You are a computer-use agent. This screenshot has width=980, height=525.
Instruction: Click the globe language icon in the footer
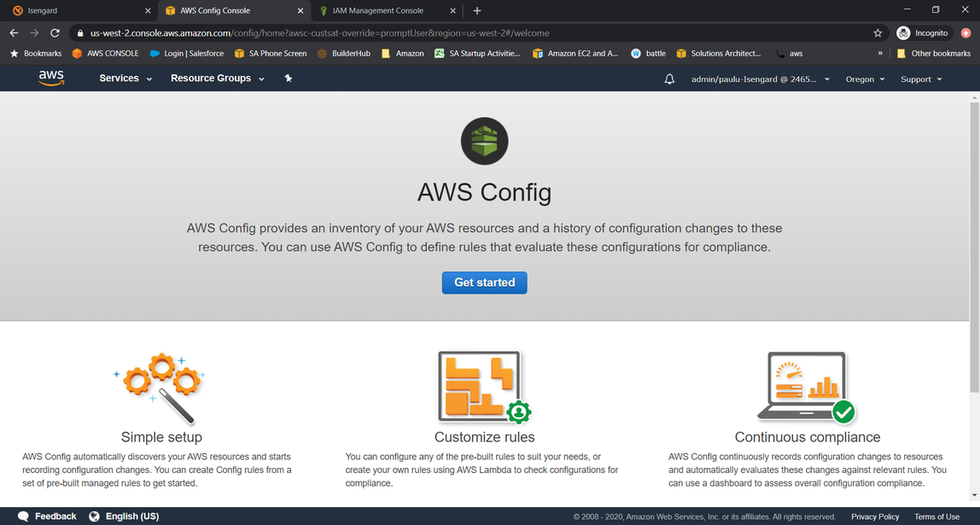click(x=95, y=516)
